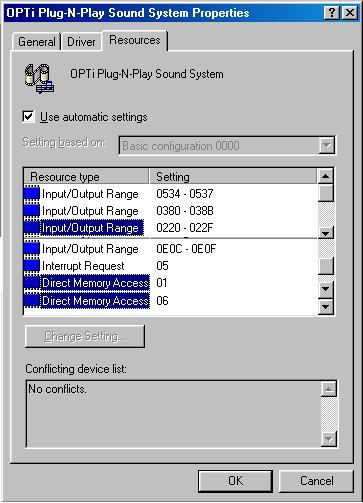Select Direct Memory Access label with setting 06
The height and width of the screenshot is (503, 363).
(x=95, y=301)
